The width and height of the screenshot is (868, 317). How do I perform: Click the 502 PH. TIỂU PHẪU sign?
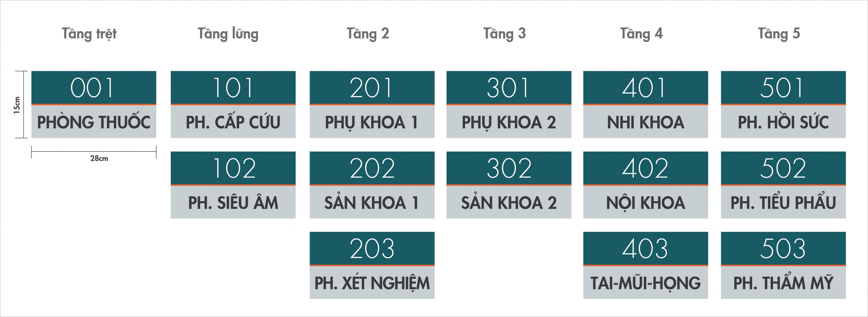(784, 185)
